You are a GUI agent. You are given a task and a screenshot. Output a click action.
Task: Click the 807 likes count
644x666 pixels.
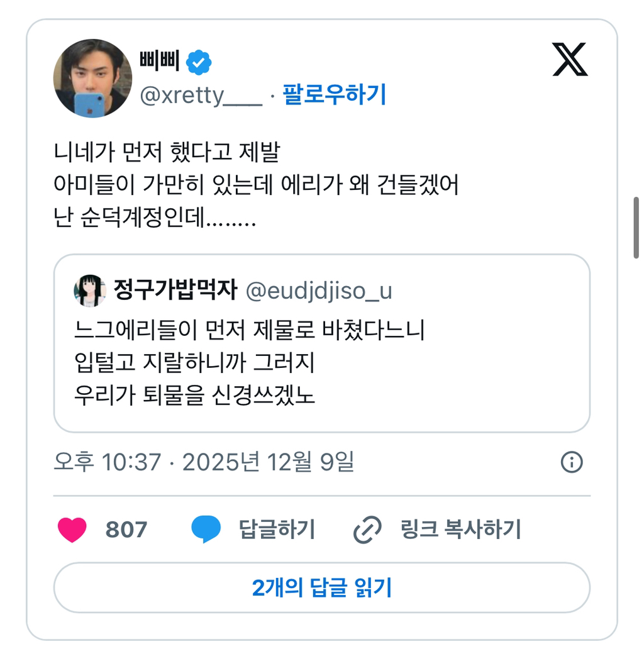pyautogui.click(x=126, y=530)
